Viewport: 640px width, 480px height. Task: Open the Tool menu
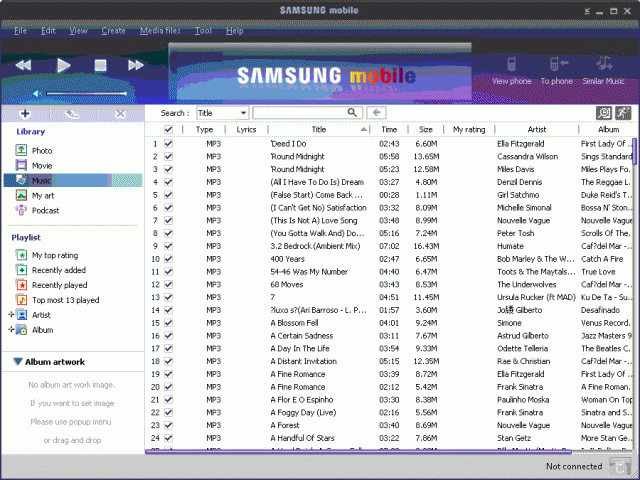(x=203, y=31)
